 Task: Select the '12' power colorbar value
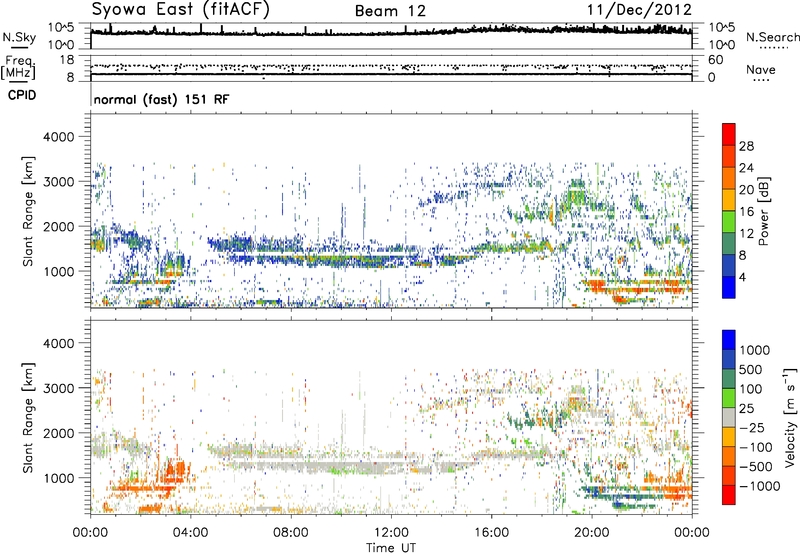(746, 234)
